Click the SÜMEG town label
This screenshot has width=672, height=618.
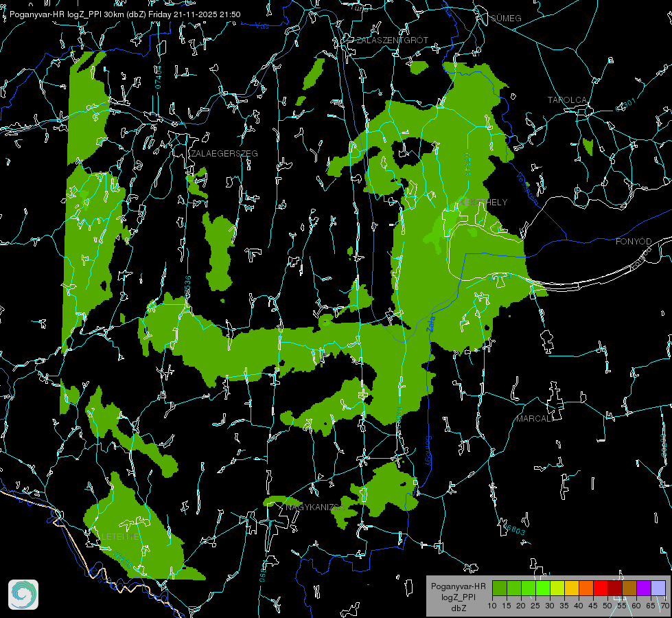(x=506, y=19)
